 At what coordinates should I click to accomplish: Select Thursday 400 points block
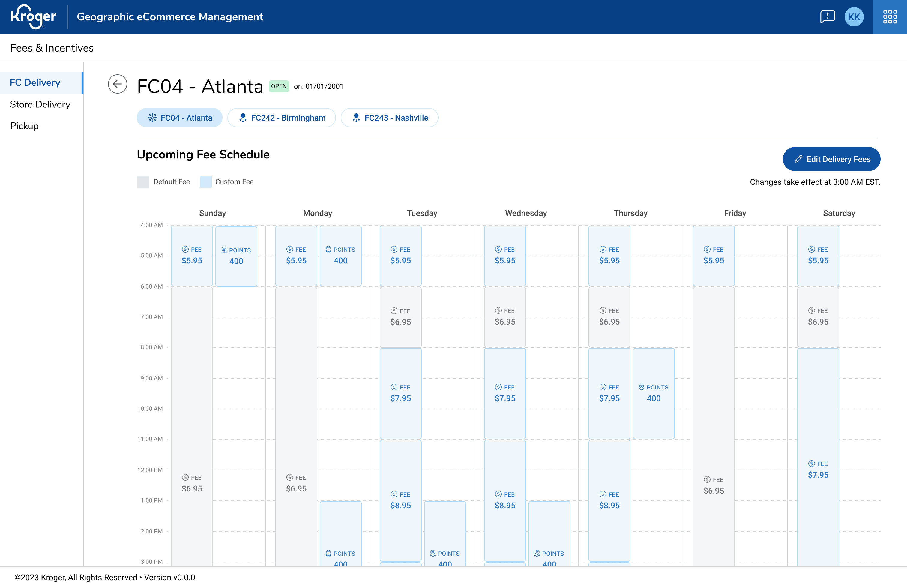point(654,393)
